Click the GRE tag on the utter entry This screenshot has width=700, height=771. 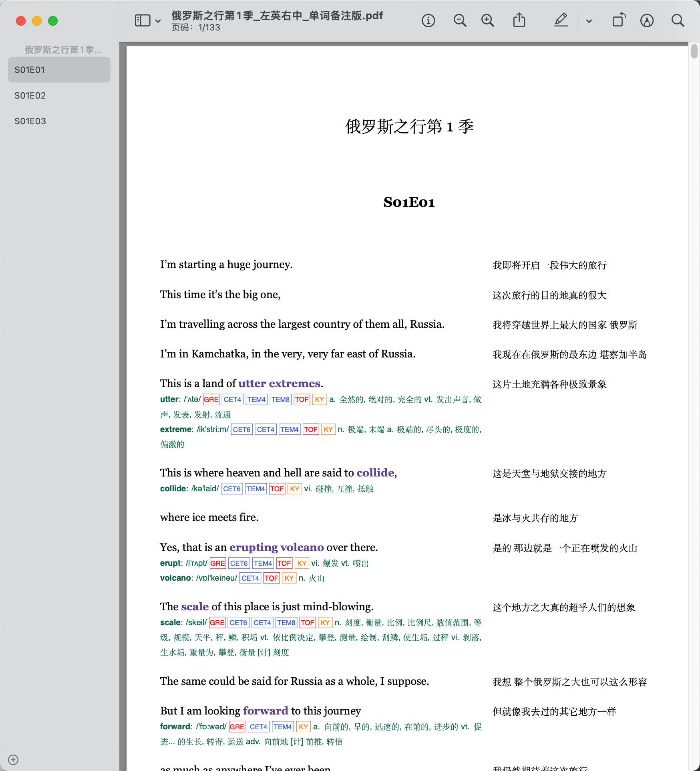pos(211,400)
